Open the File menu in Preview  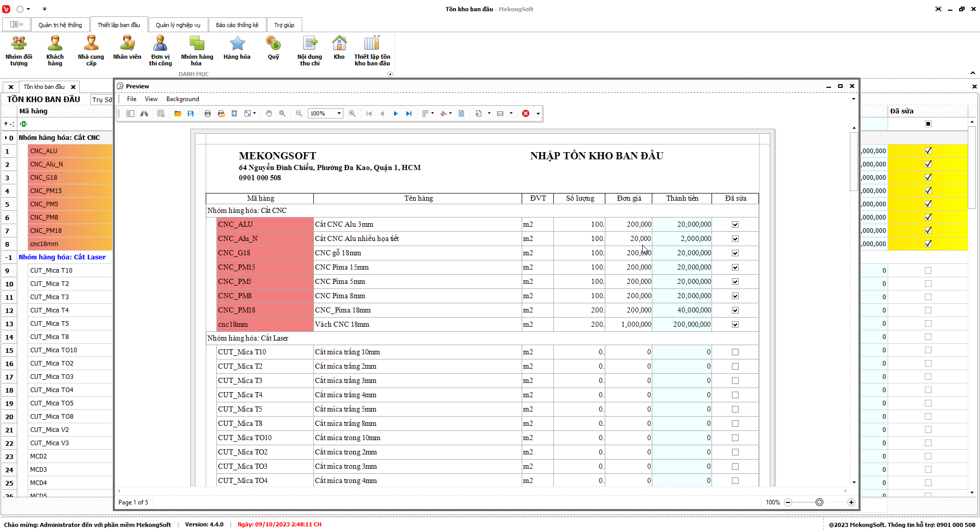pyautogui.click(x=132, y=99)
